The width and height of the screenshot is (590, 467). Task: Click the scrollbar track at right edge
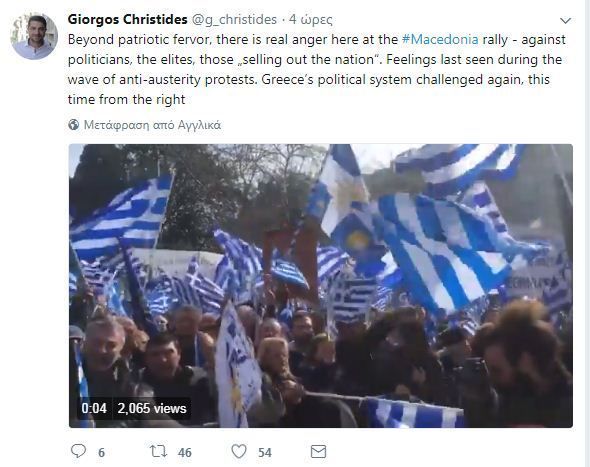click(x=588, y=233)
